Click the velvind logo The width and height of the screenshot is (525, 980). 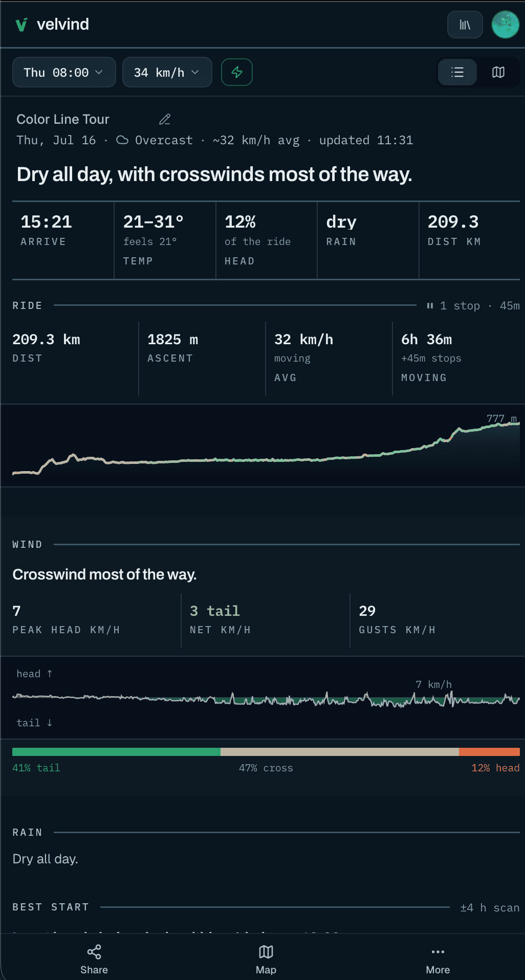pyautogui.click(x=52, y=24)
